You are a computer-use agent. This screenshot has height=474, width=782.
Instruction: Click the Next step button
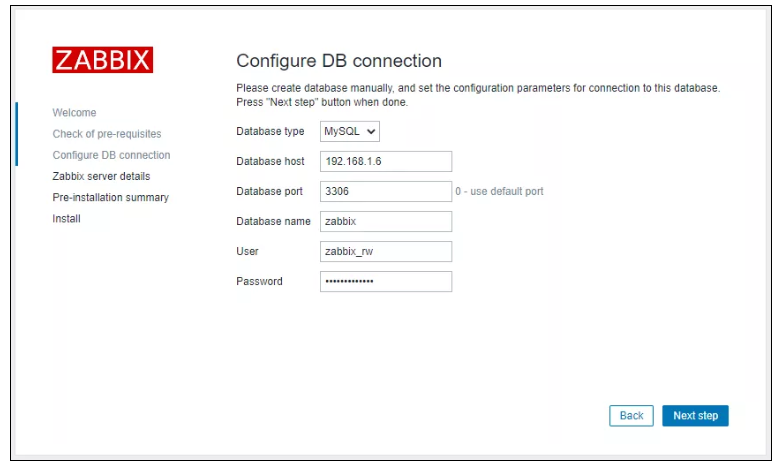[695, 416]
